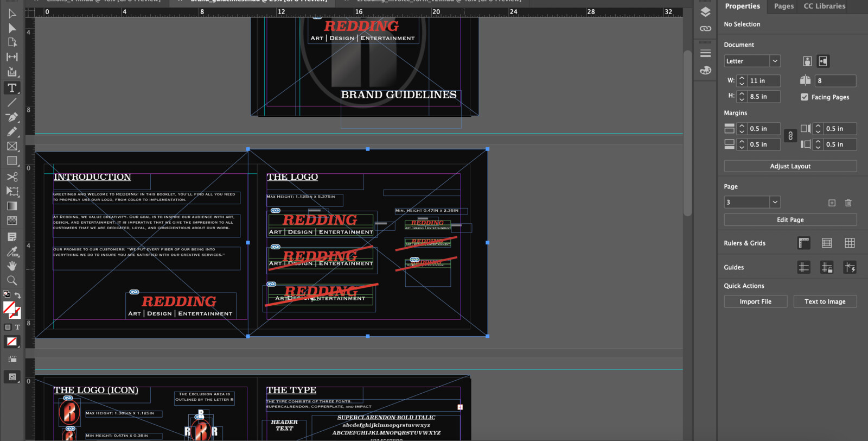
Task: Select the Rectangle Frame tool
Action: [x=12, y=146]
